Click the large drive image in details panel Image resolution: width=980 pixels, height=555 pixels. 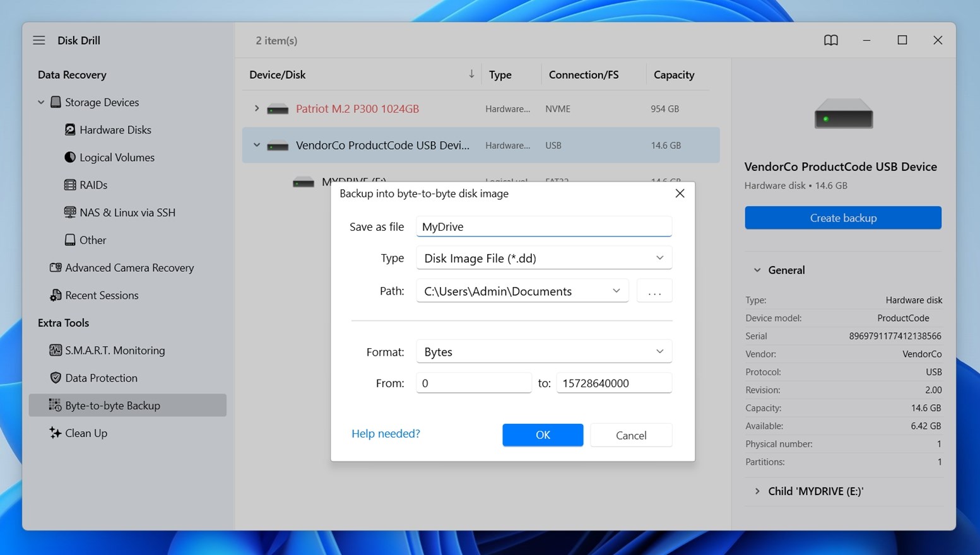[x=844, y=114]
